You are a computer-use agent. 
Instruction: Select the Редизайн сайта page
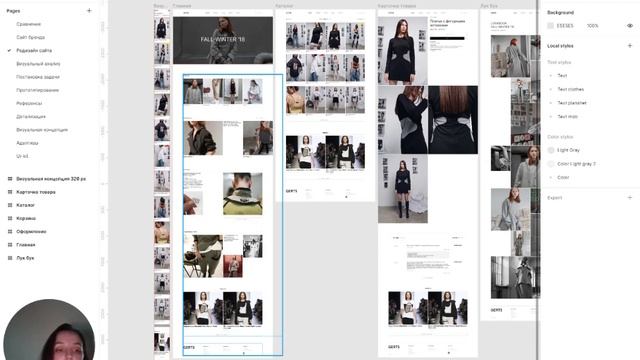tap(34, 51)
